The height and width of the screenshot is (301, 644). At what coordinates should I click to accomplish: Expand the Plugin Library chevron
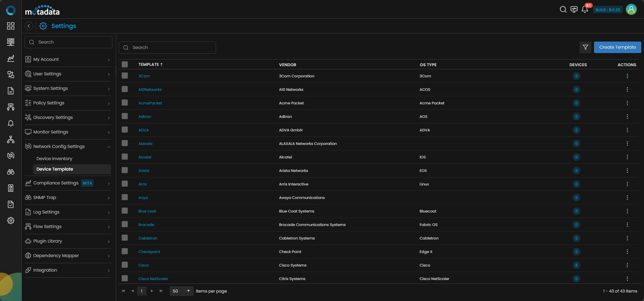tap(109, 242)
